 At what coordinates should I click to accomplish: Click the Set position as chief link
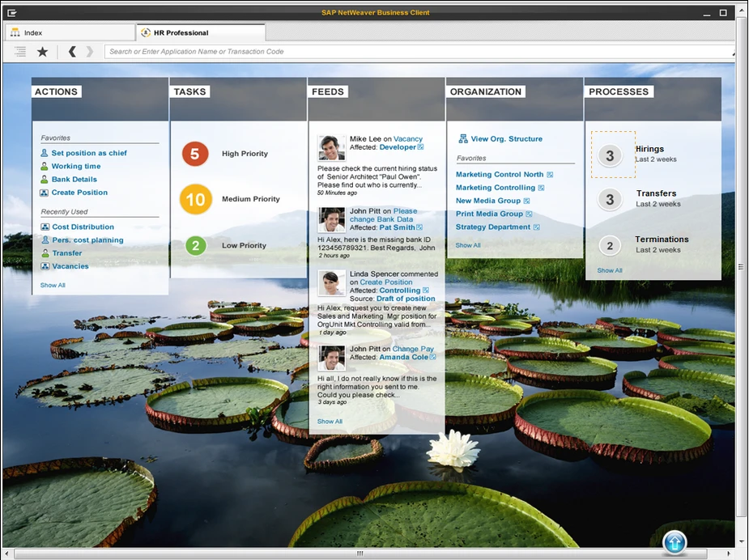[89, 153]
